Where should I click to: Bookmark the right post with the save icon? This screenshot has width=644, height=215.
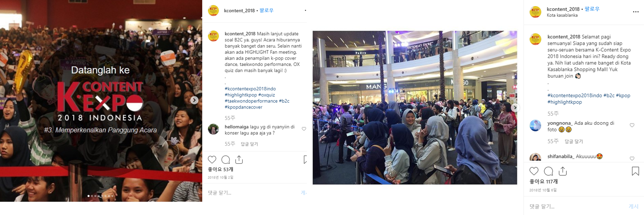[x=636, y=171]
